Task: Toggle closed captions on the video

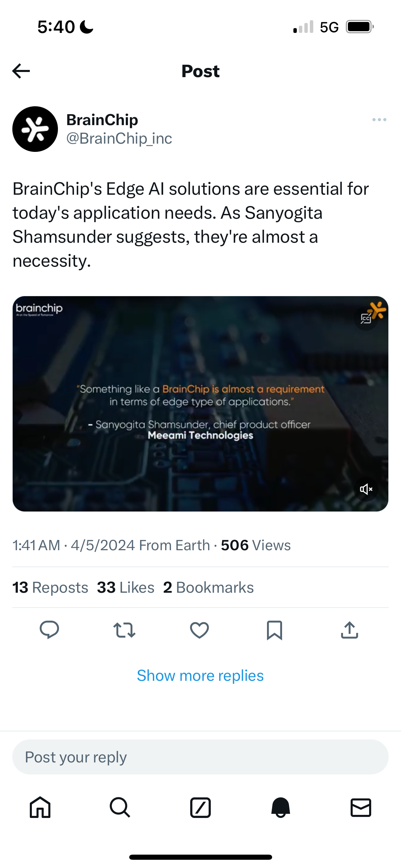Action: tap(366, 318)
